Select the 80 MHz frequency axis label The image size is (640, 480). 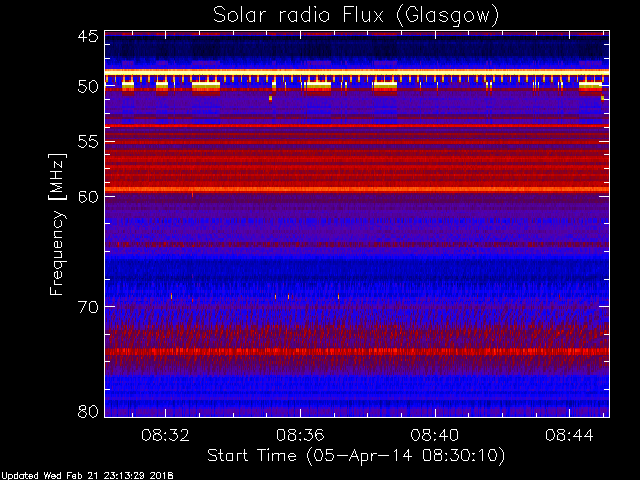pyautogui.click(x=88, y=411)
